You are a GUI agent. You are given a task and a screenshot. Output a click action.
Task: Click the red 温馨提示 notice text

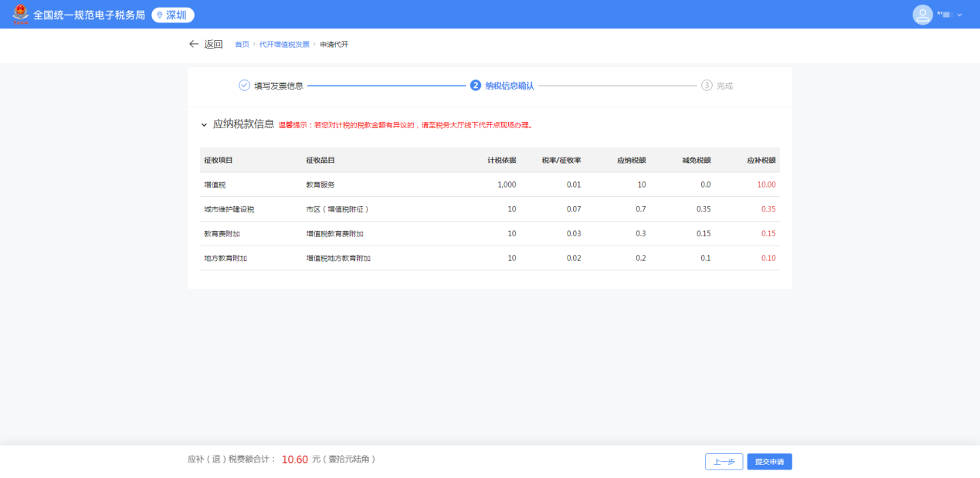[405, 124]
